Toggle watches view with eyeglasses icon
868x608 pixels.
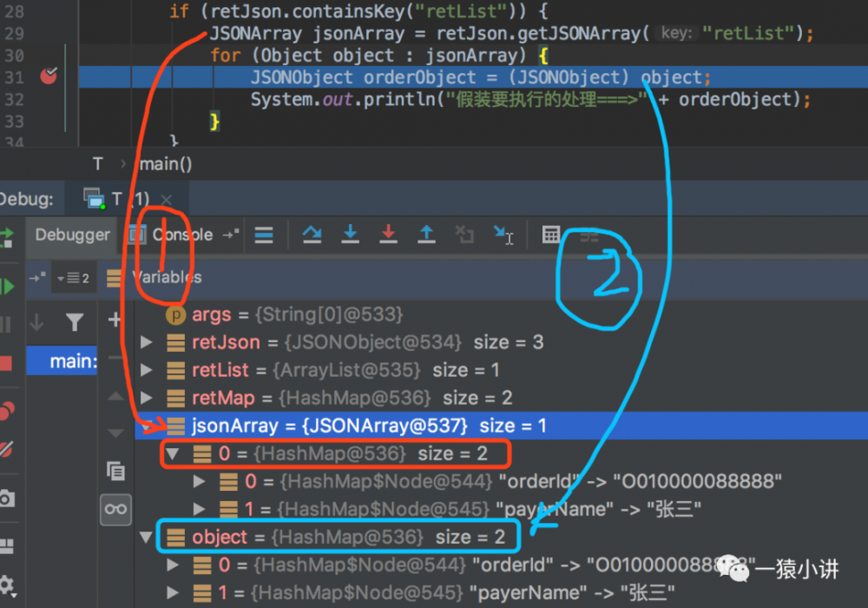point(115,509)
